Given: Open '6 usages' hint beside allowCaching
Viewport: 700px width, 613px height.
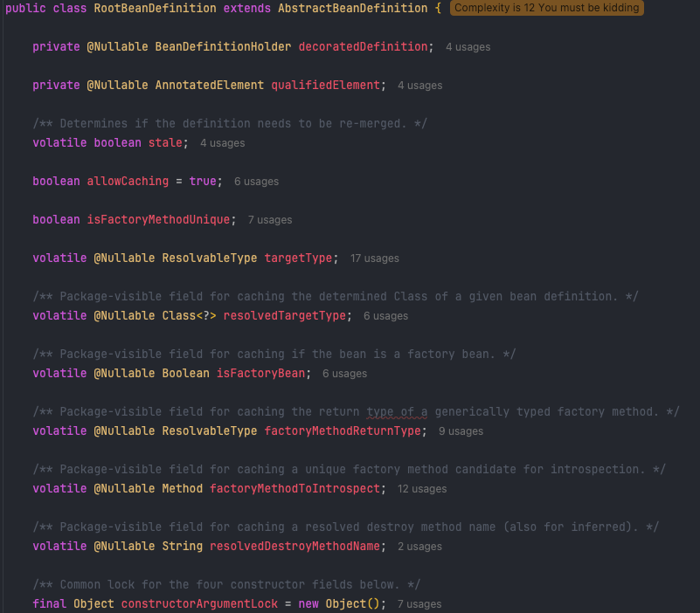Looking at the screenshot, I should (x=256, y=182).
